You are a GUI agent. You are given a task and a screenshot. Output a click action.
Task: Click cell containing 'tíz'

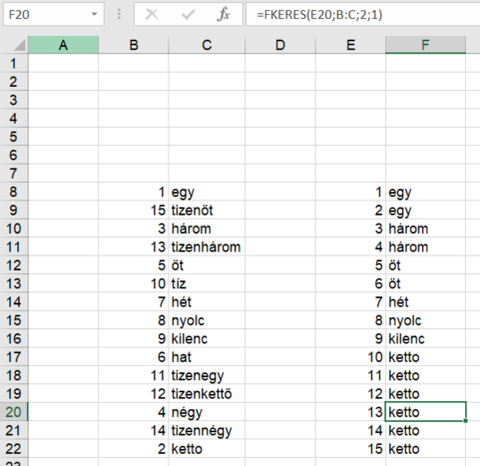207,284
